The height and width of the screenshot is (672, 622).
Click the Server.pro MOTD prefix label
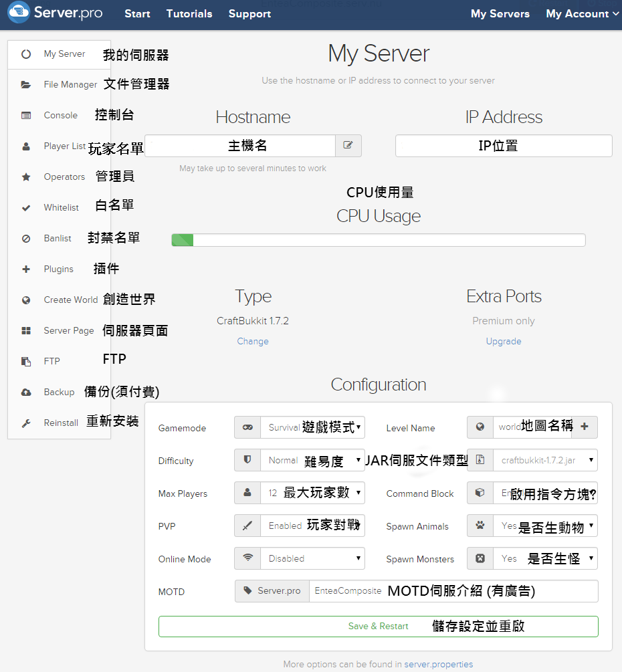coord(272,590)
